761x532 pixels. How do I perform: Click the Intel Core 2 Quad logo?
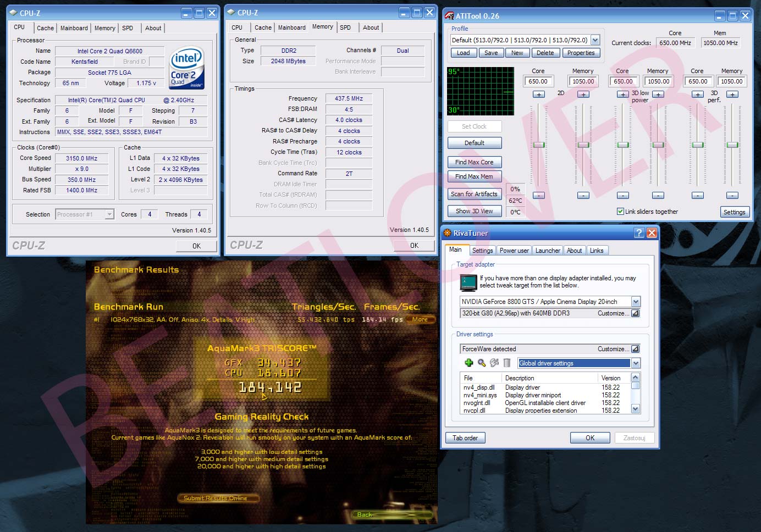point(187,68)
